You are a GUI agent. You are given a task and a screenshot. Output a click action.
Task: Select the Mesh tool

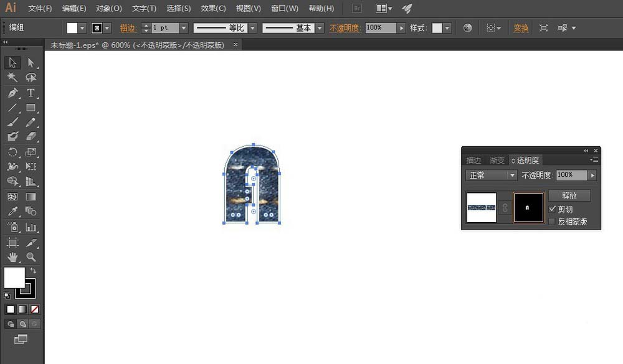click(12, 197)
